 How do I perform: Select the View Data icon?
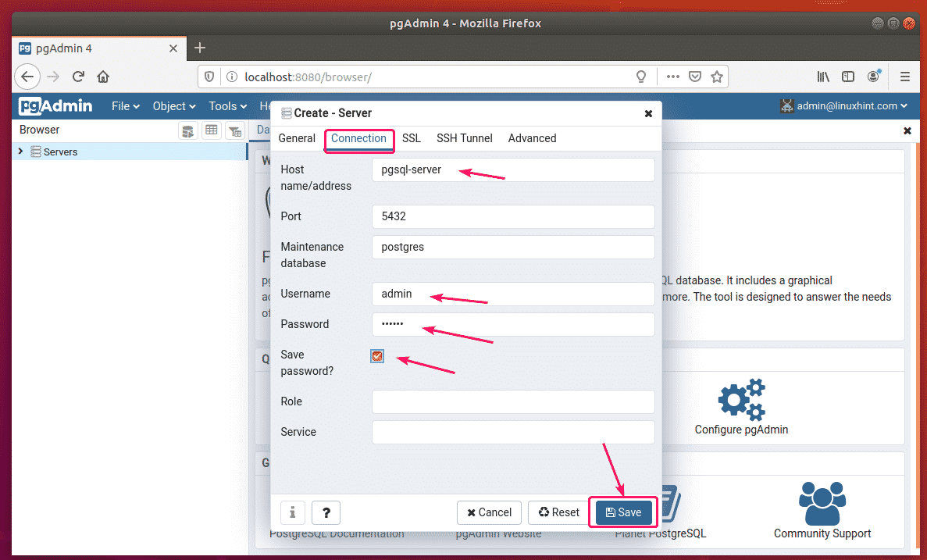(x=211, y=130)
